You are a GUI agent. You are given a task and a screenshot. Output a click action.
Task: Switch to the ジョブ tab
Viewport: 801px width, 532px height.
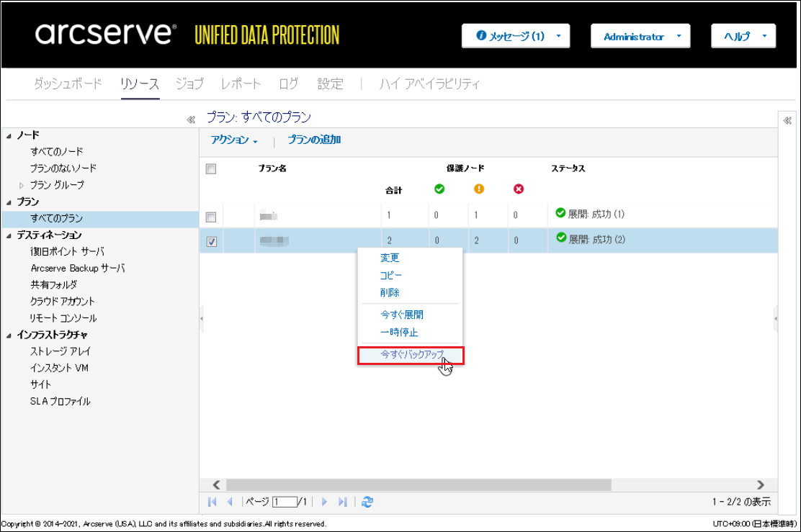tap(189, 84)
